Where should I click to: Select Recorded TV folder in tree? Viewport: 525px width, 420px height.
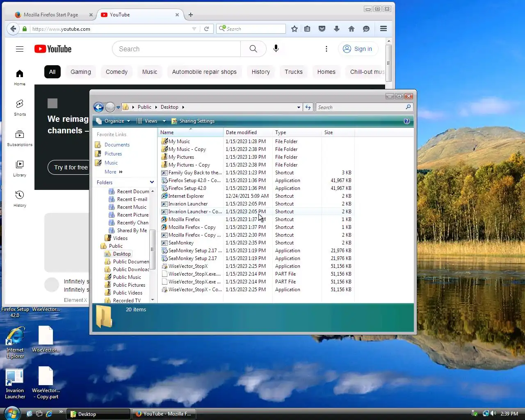coord(126,300)
